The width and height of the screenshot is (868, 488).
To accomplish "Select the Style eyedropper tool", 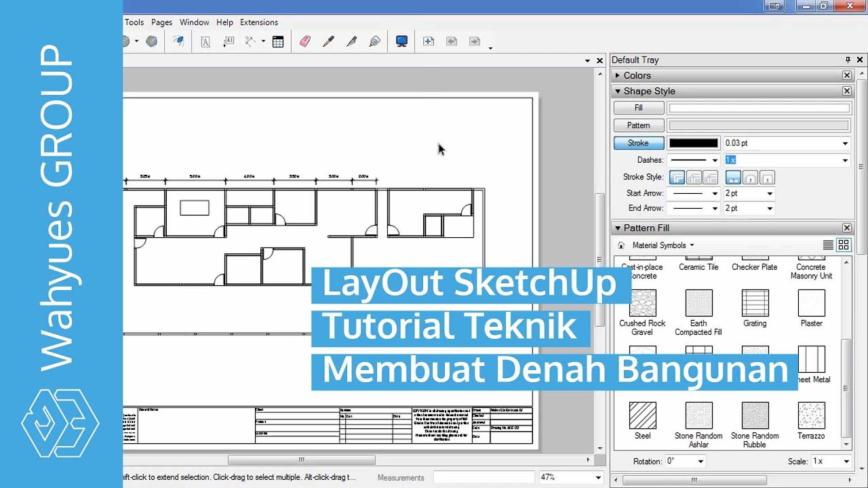I will click(328, 41).
